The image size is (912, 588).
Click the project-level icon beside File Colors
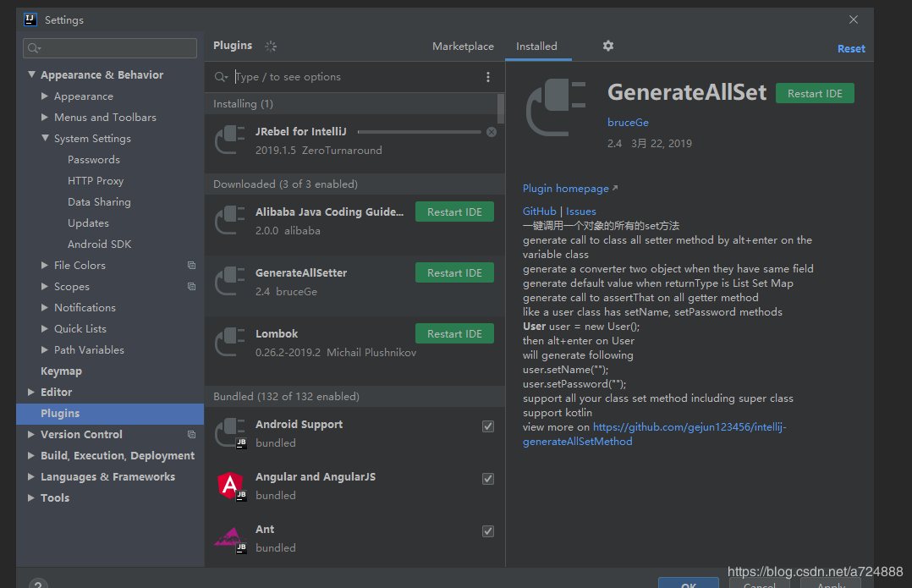click(x=191, y=265)
